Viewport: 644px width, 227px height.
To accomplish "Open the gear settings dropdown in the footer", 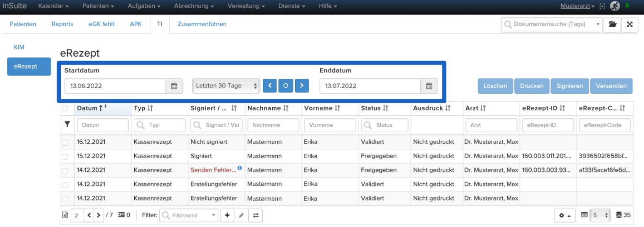I will [x=564, y=215].
